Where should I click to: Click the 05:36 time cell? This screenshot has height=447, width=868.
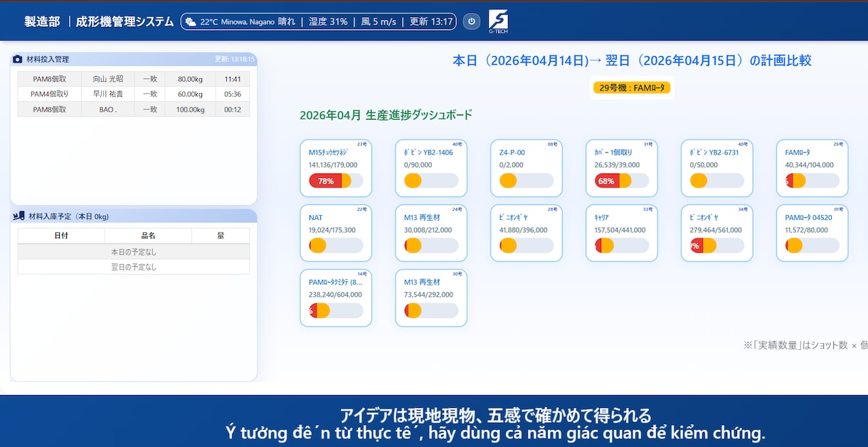[x=233, y=94]
